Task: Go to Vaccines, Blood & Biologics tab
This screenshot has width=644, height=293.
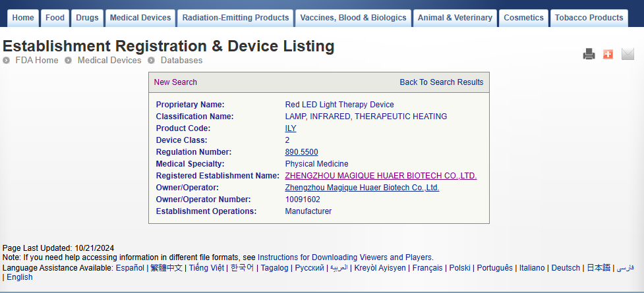Action: click(353, 18)
